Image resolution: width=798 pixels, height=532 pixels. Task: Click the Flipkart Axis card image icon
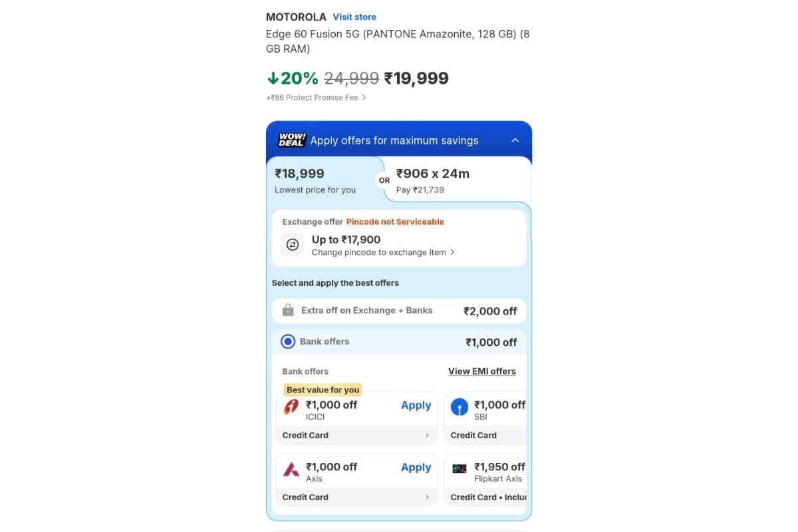[460, 468]
